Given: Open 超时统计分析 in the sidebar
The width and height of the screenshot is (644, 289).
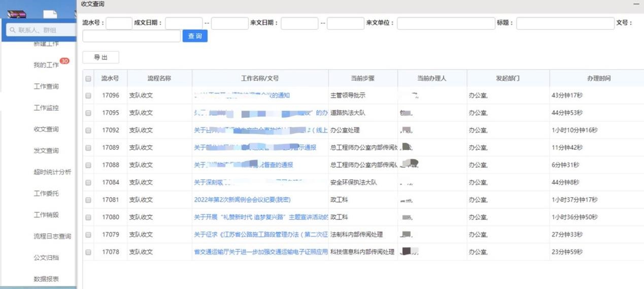Looking at the screenshot, I should coord(52,172).
